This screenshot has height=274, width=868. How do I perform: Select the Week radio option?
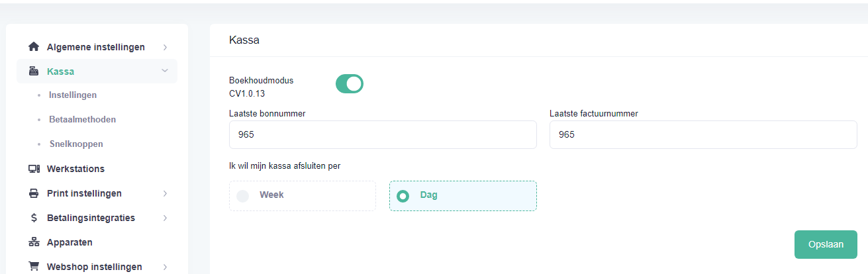click(303, 196)
